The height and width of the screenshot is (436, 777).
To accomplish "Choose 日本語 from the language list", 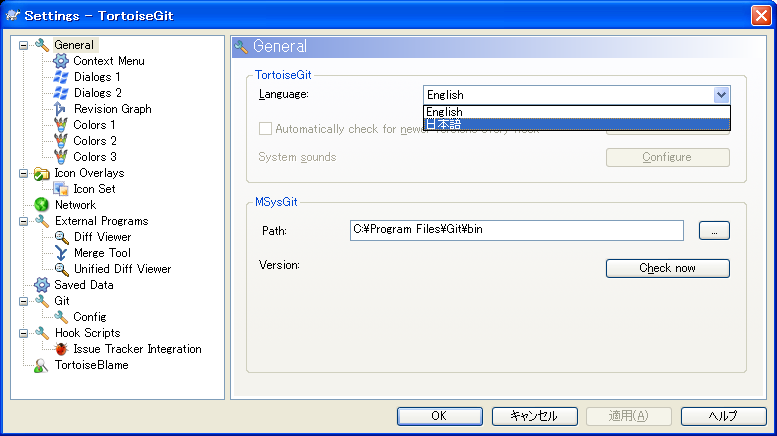I will (576, 124).
